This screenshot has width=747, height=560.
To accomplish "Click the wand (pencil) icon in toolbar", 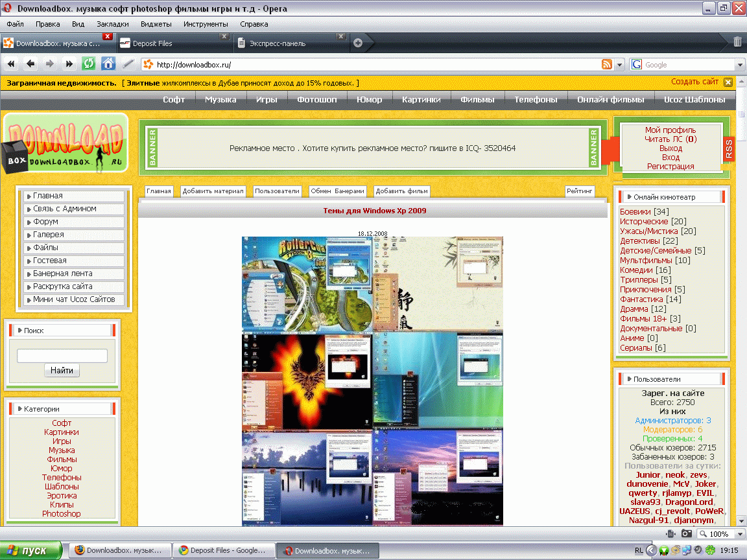I will (128, 64).
